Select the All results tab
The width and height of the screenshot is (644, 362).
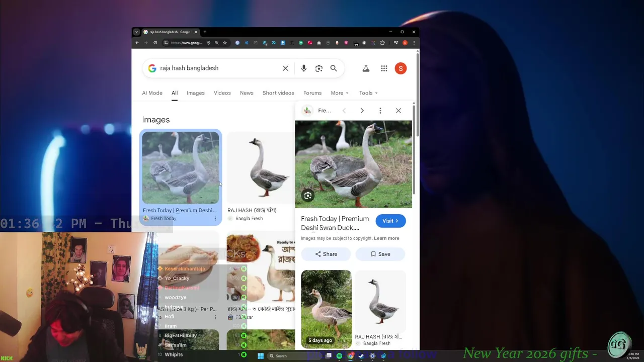pos(174,93)
